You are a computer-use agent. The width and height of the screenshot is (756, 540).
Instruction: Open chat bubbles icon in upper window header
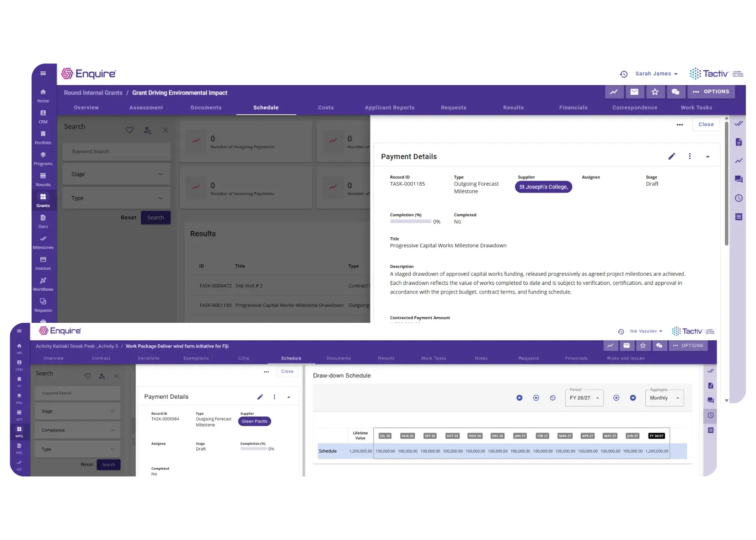[x=676, y=92]
